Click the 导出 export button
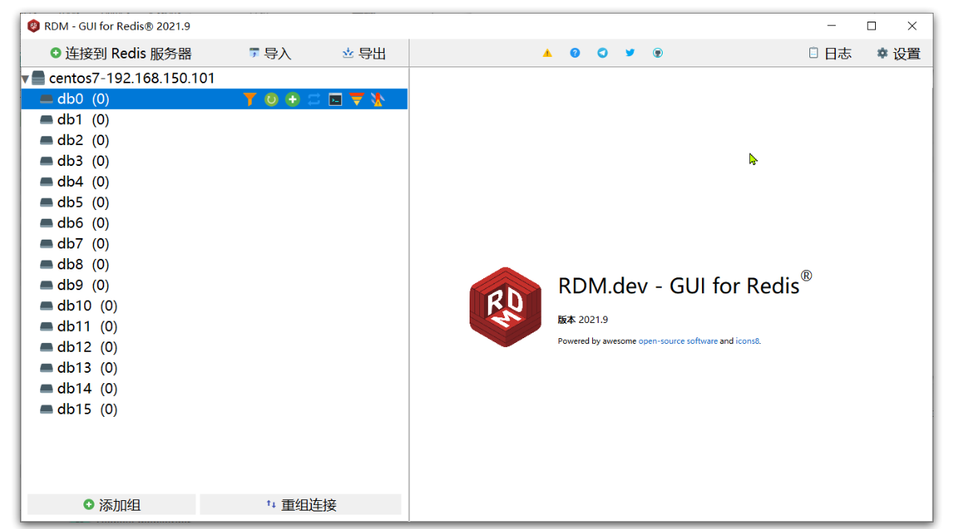 click(x=365, y=54)
